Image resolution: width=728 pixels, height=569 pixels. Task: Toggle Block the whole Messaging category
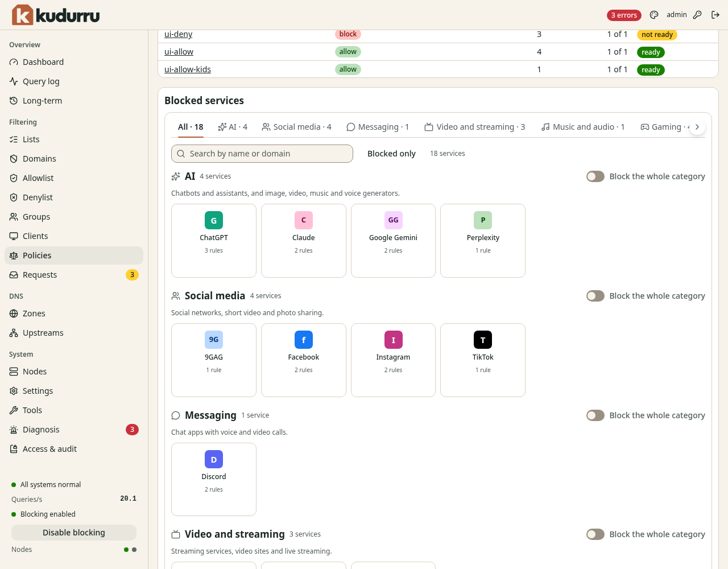click(x=595, y=415)
